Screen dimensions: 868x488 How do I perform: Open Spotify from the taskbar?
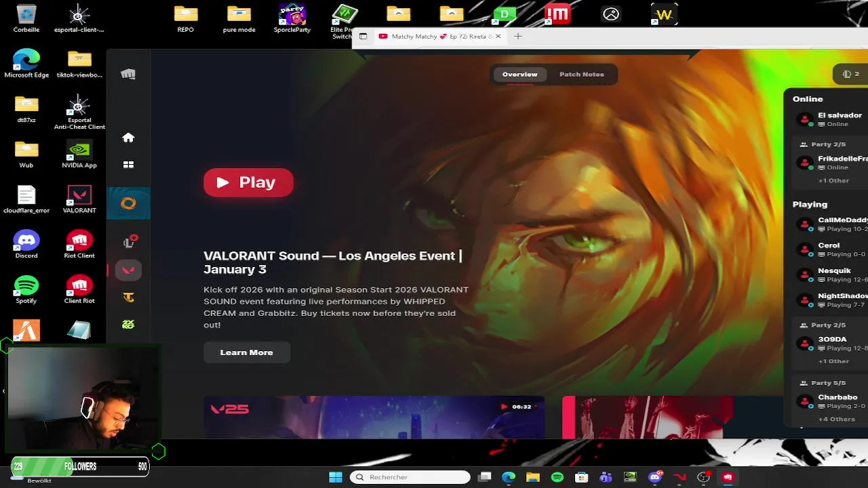pyautogui.click(x=557, y=477)
